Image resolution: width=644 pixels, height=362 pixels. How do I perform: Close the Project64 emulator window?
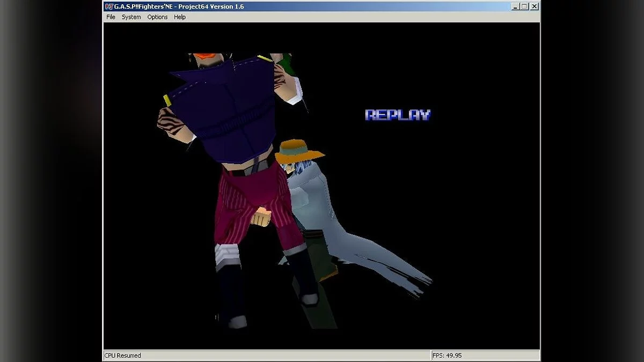pyautogui.click(x=534, y=6)
